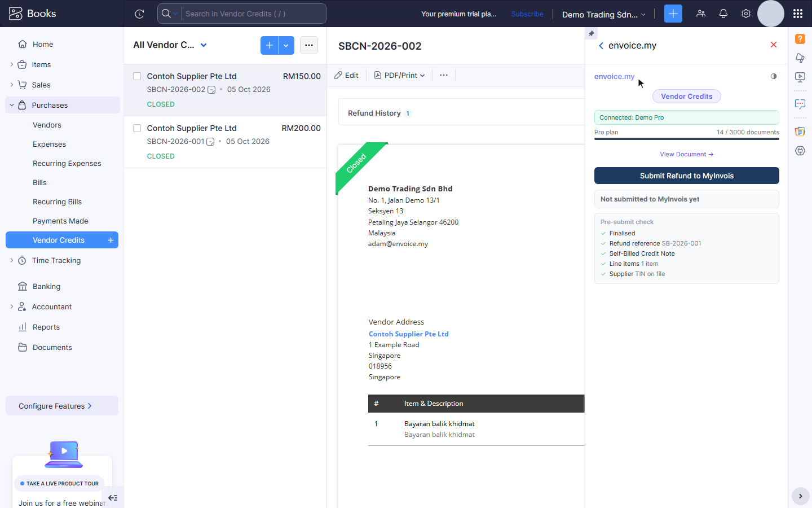Expand the Sales menu section
This screenshot has height=508, width=812.
pos(12,85)
